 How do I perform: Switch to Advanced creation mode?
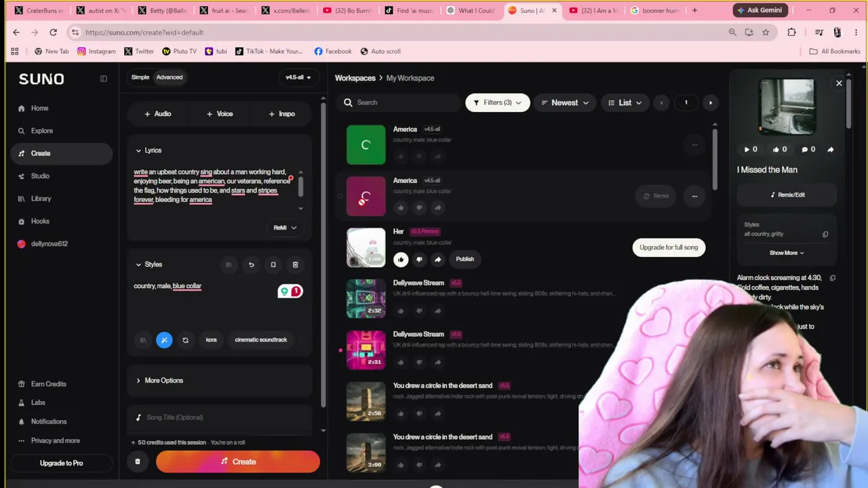(x=170, y=77)
